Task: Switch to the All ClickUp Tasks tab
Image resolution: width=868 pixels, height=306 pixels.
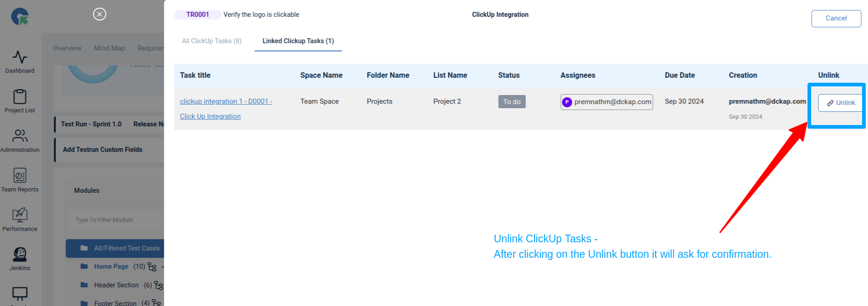Action: click(212, 41)
